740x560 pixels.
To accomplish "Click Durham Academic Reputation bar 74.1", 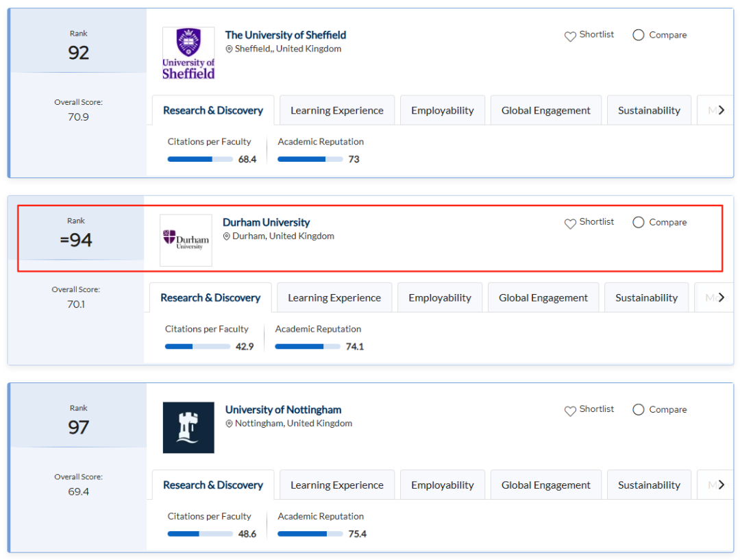I will tap(307, 347).
